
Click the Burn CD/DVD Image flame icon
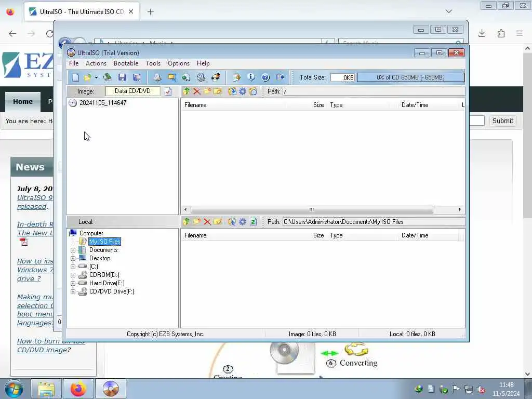click(216, 77)
